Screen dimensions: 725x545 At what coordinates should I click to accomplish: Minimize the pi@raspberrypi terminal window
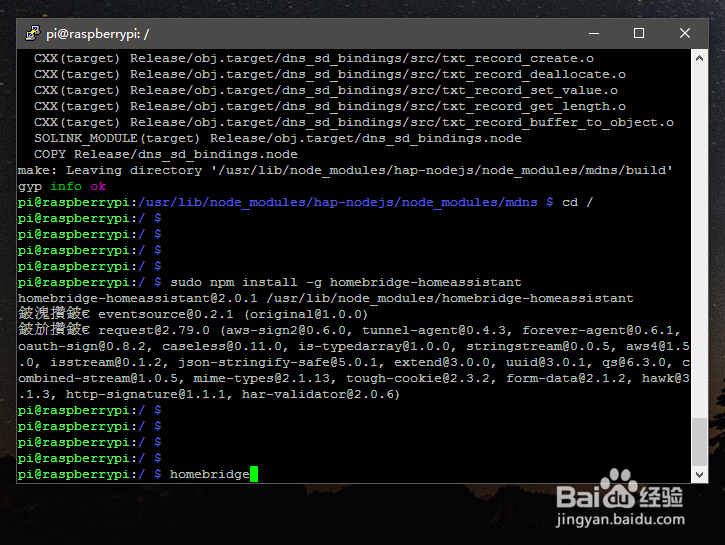click(x=594, y=33)
